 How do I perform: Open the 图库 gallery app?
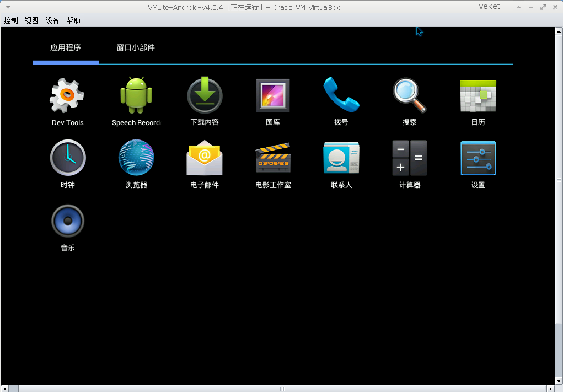click(x=273, y=102)
